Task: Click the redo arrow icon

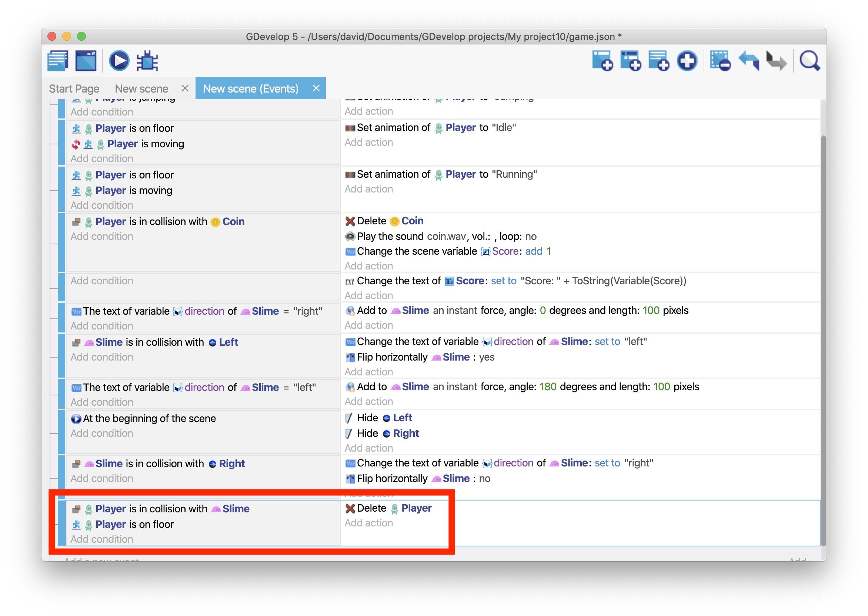Action: pyautogui.click(x=776, y=61)
